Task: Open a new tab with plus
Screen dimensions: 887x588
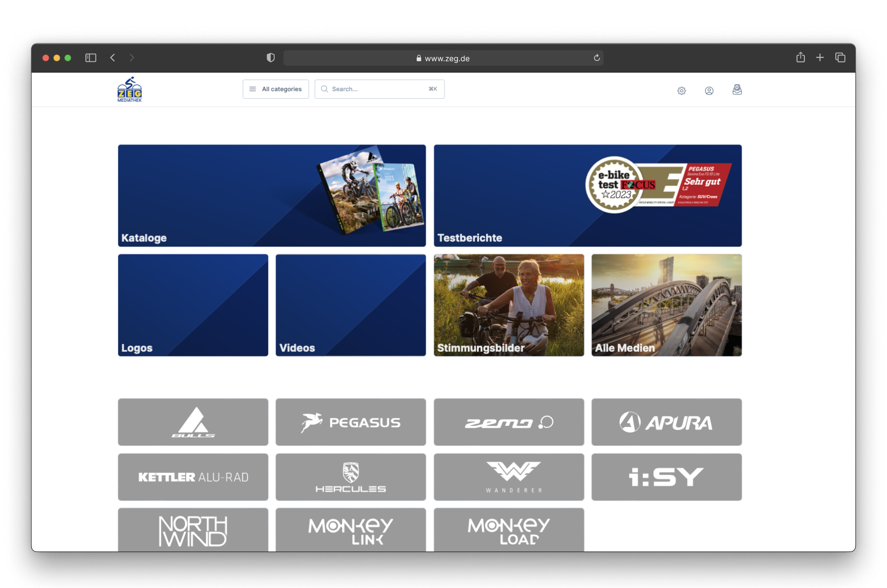Action: (x=820, y=58)
